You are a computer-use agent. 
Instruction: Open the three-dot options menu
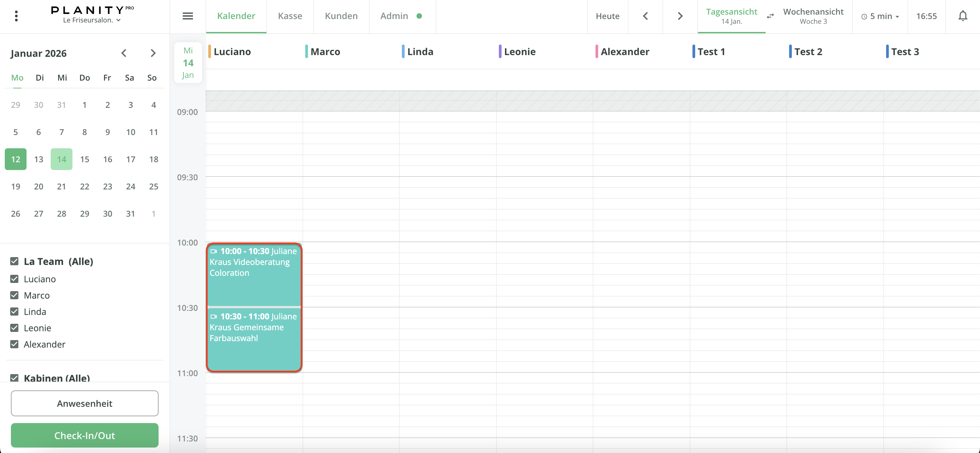click(x=16, y=16)
